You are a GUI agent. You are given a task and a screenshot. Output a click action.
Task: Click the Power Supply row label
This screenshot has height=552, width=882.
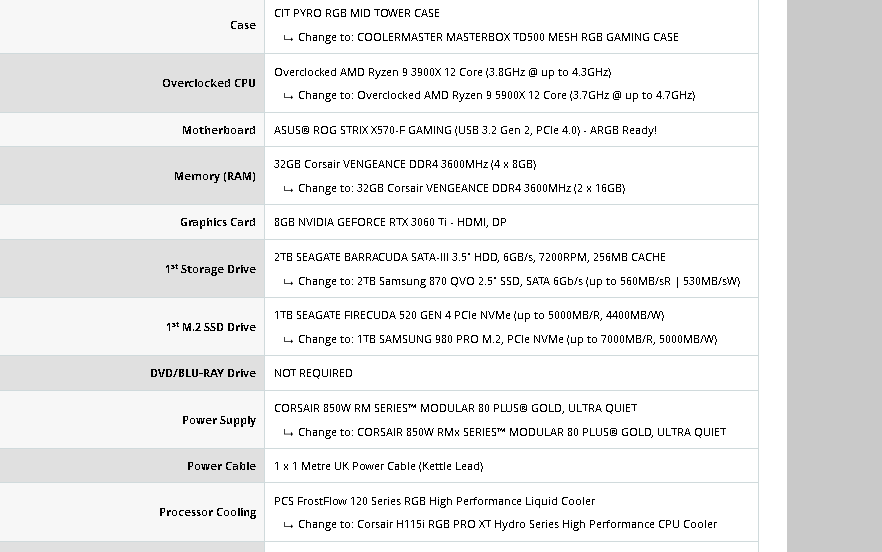click(x=219, y=420)
